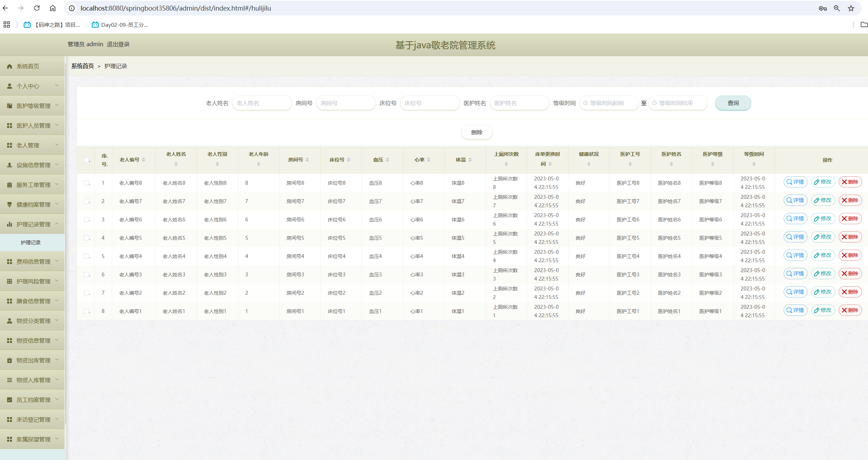Open the Day02-09-员工分 bookmark
The height and width of the screenshot is (460, 868).
coord(120,25)
